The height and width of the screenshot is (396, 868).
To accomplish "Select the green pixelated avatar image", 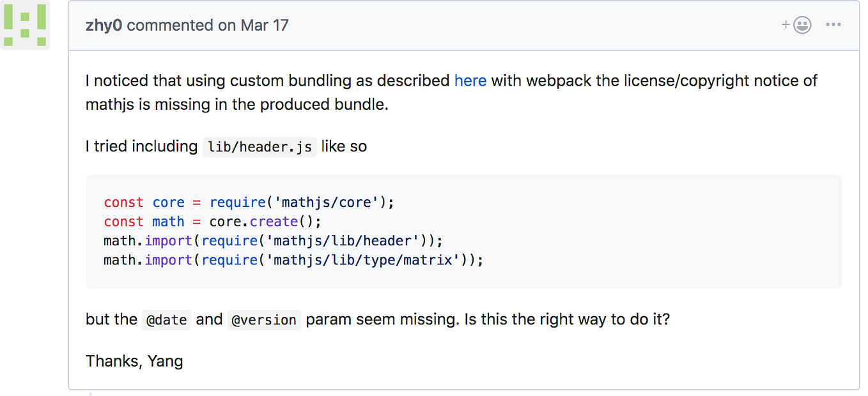I will 26,26.
